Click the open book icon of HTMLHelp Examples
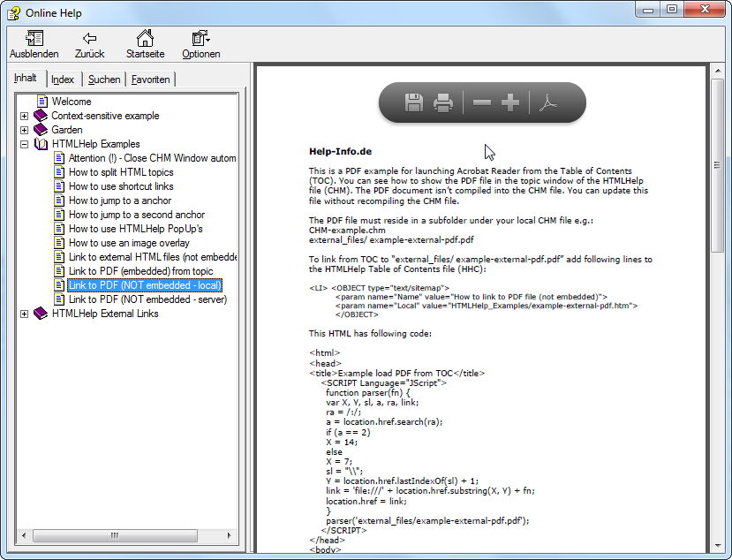The width and height of the screenshot is (732, 560). [42, 144]
